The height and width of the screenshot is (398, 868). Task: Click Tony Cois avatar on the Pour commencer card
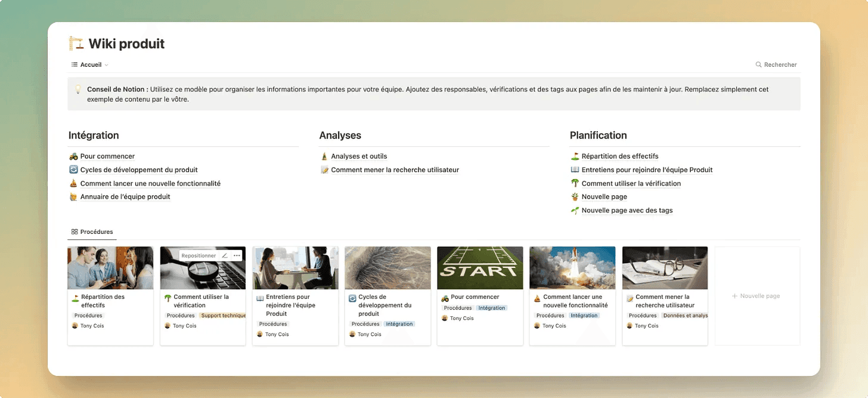(x=446, y=318)
